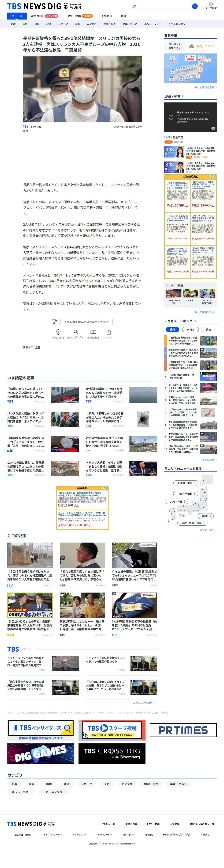Viewport: 224px width, 868px height.
Task: Click the 参考になる lightbulb reaction icon
Action: click(x=58, y=332)
